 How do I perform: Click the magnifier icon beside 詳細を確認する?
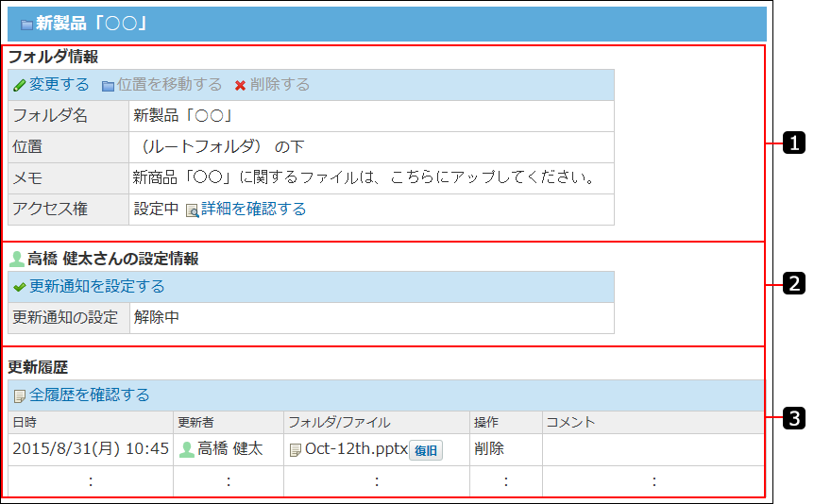tap(192, 210)
